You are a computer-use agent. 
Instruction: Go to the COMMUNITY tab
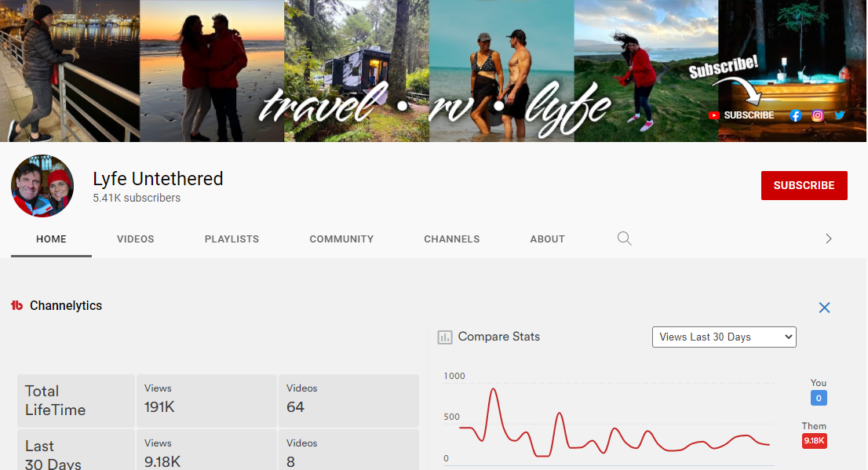(341, 239)
